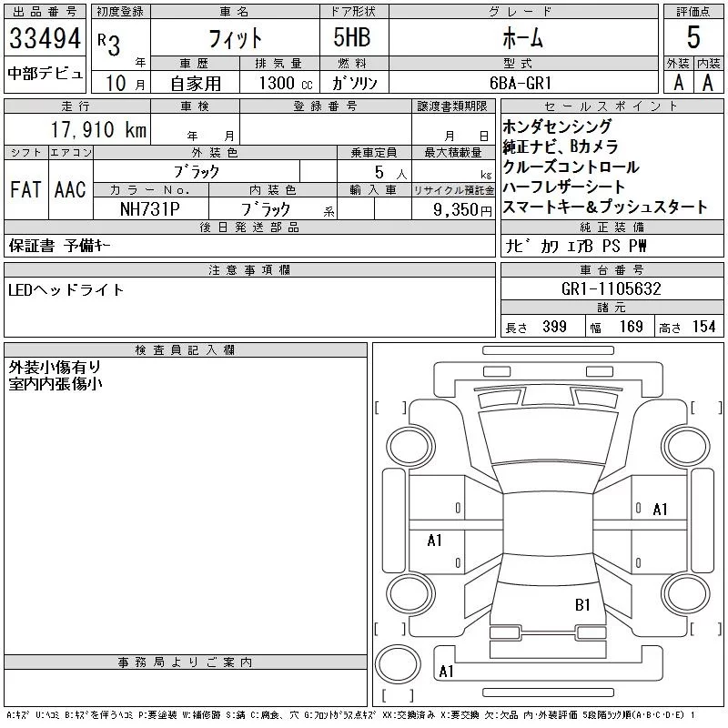Select スマートキー&プッシュスタート text
Viewport: 728px width, 728px height.
[605, 207]
